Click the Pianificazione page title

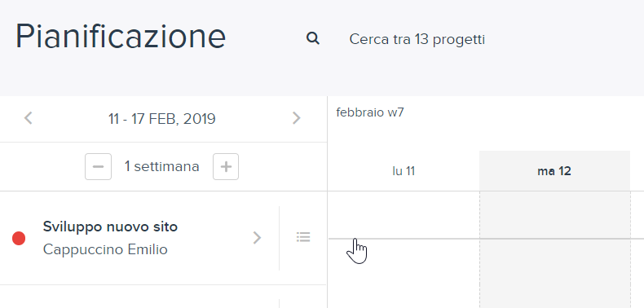(121, 37)
